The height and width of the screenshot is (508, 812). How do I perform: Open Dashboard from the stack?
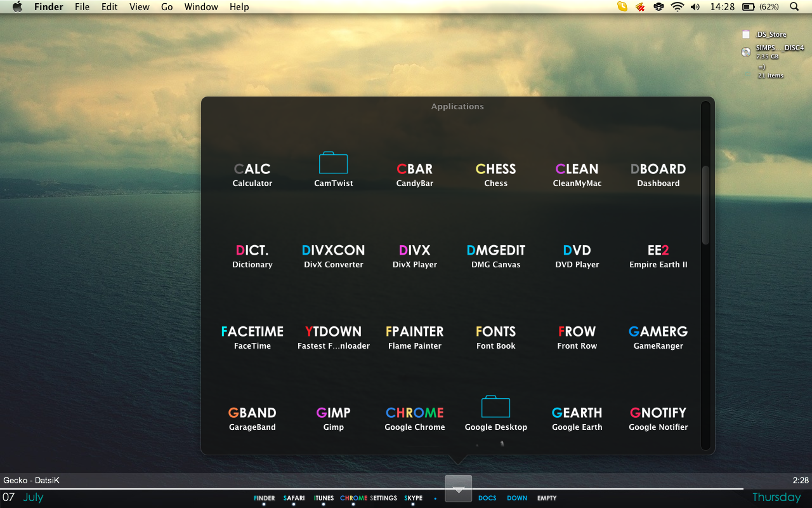pos(658,175)
